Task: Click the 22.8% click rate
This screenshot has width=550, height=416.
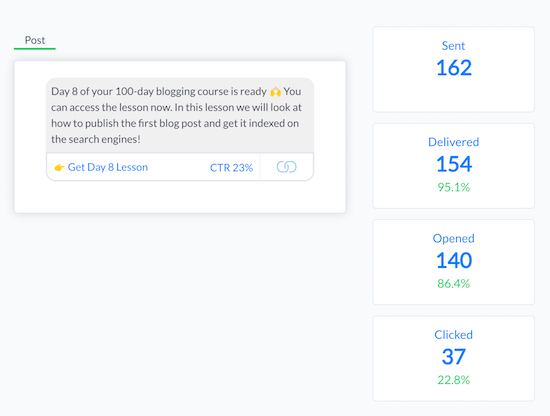Action: pos(454,380)
